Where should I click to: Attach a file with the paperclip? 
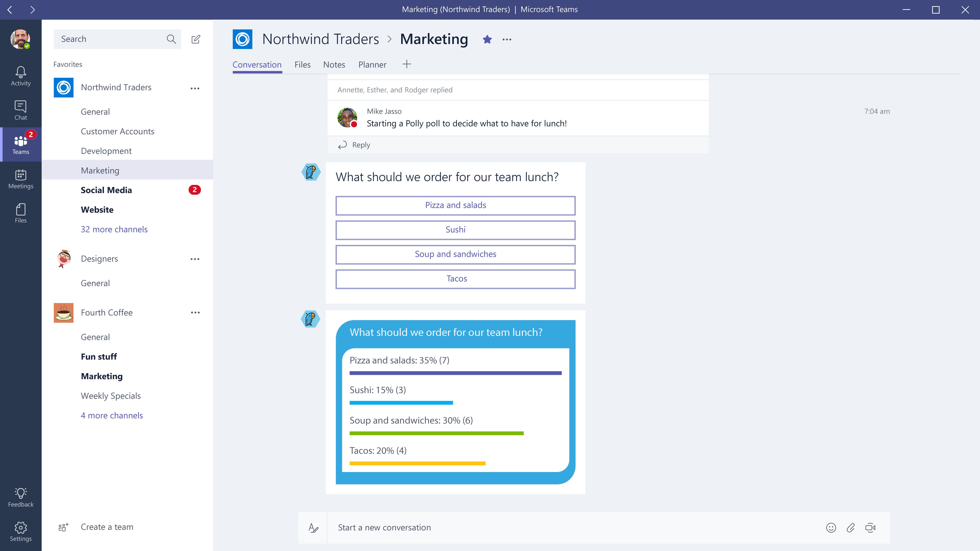click(x=851, y=527)
